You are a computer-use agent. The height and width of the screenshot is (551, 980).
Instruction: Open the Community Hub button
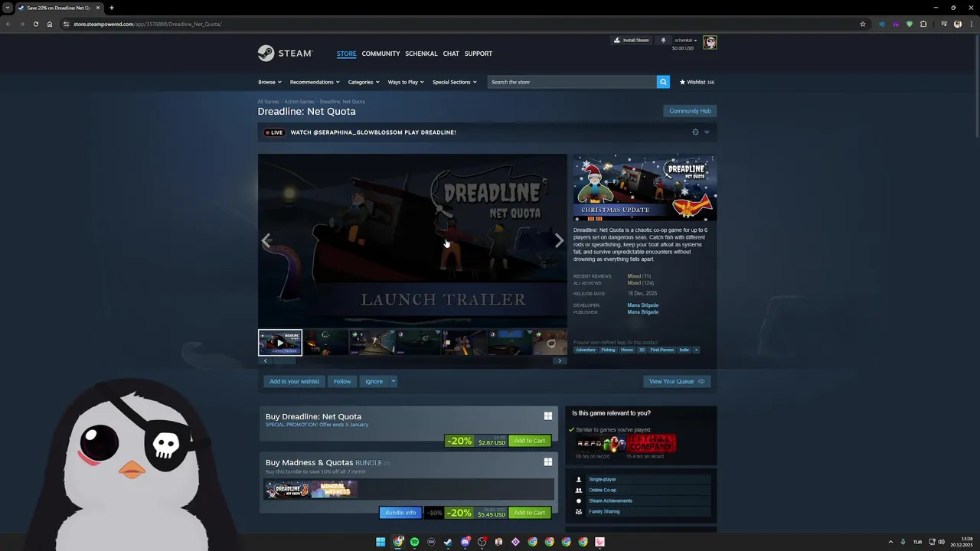click(x=690, y=111)
